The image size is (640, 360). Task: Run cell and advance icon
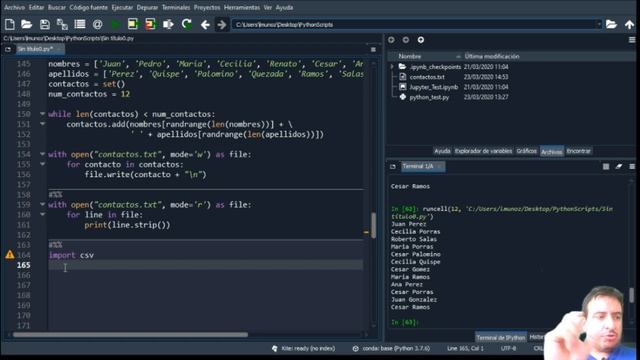pos(151,24)
